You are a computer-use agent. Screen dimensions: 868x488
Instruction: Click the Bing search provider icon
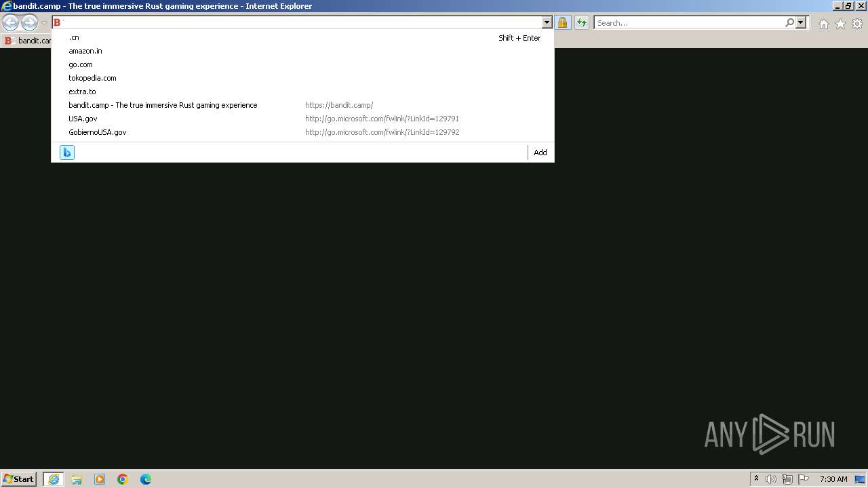pos(67,152)
